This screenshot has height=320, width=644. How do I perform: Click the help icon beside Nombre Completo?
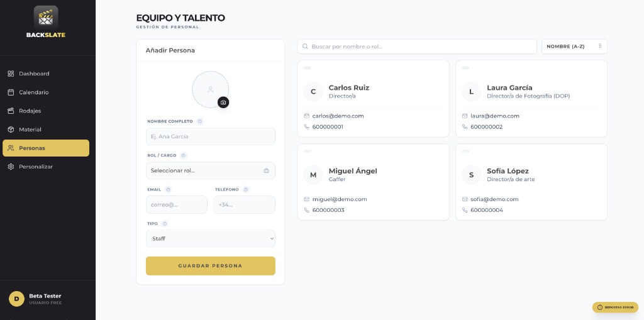click(x=200, y=121)
